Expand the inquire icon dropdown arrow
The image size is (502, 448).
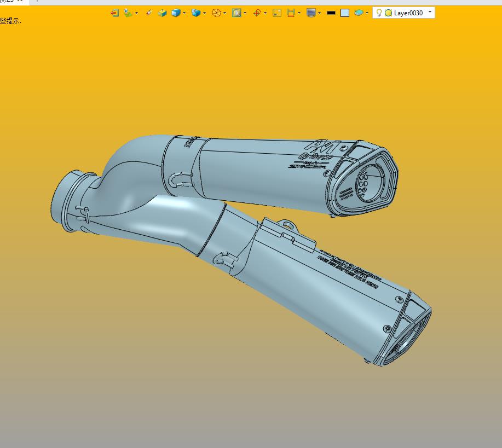(x=245, y=13)
